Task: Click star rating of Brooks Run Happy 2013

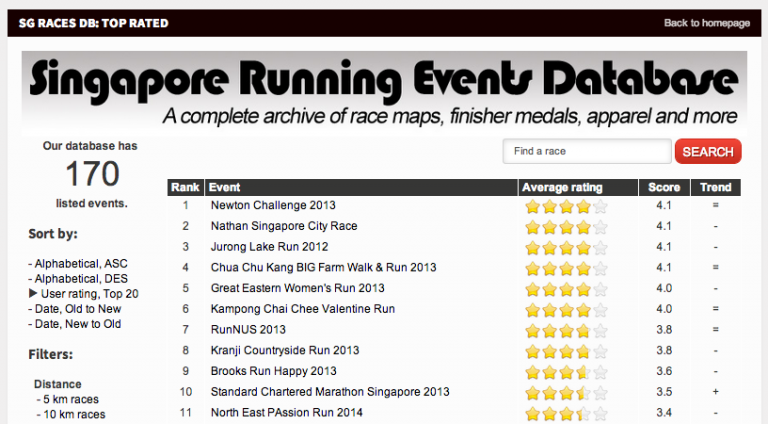Action: click(x=566, y=371)
